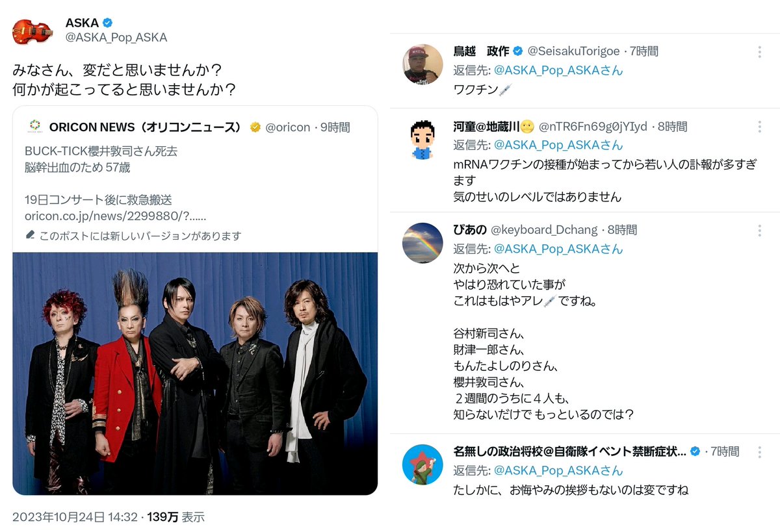Click the edit pencil icon for new version notice
The image size is (780, 532).
30,235
